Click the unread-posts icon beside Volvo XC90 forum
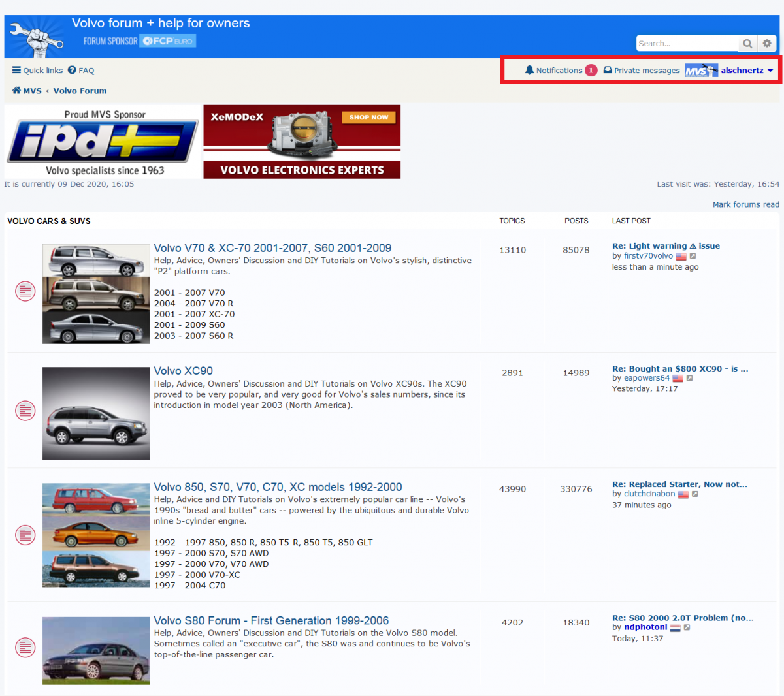 pyautogui.click(x=25, y=411)
